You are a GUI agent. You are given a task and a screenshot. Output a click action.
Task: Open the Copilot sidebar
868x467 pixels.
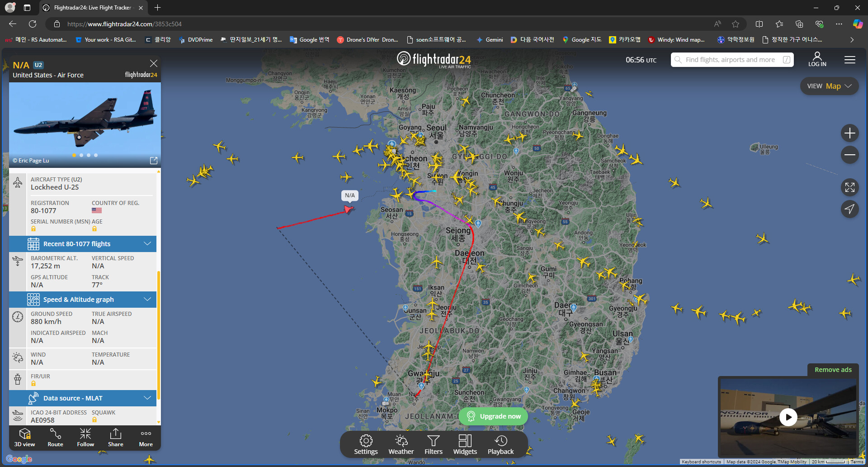858,24
